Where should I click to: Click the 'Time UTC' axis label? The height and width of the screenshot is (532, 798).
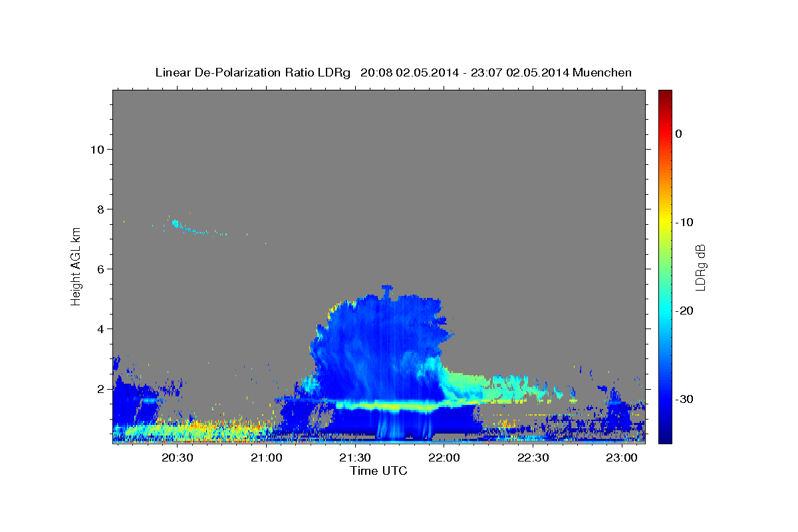tap(378, 471)
